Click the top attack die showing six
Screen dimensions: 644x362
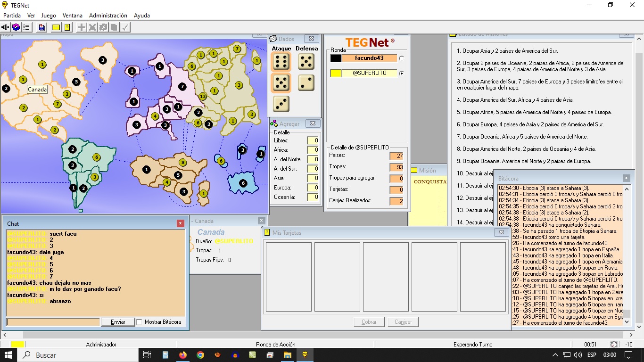click(x=281, y=61)
